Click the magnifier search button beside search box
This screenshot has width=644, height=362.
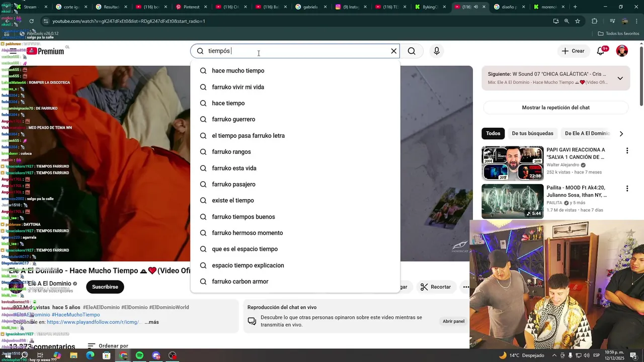coord(412,51)
